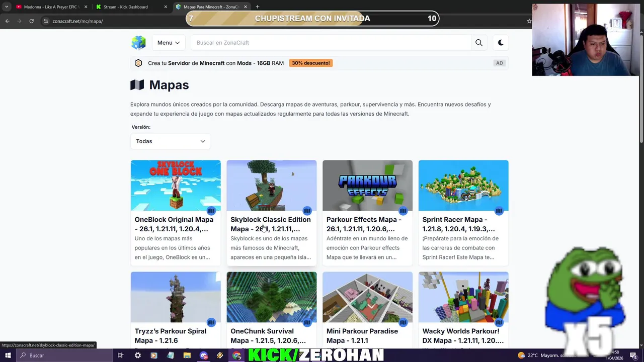Image resolution: width=644 pixels, height=362 pixels.
Task: Open Windows Start menu
Action: pyautogui.click(x=8, y=355)
